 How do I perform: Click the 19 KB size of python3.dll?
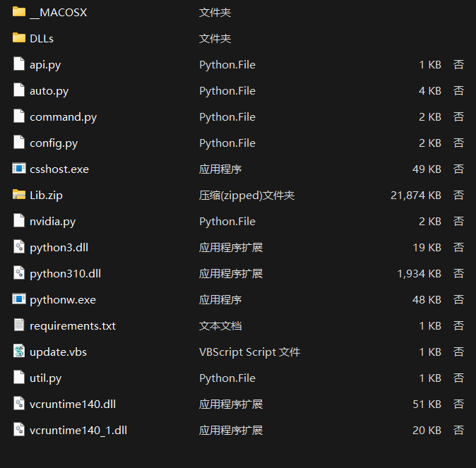tap(427, 247)
